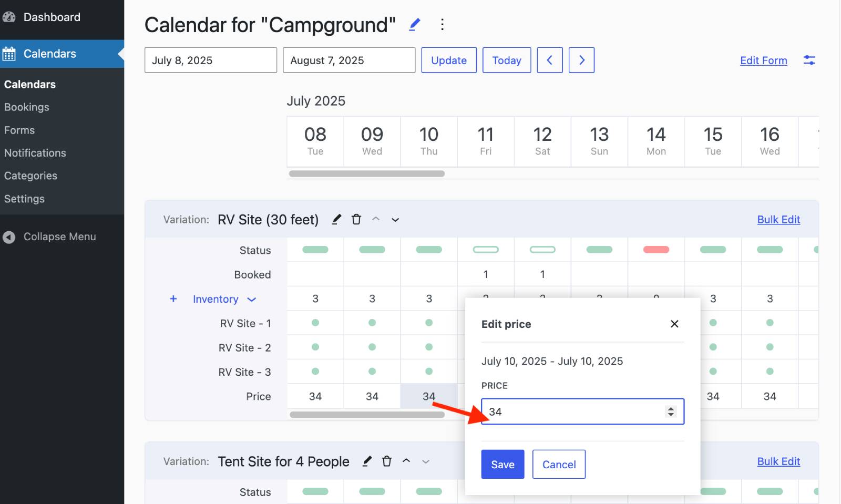The image size is (841, 504).
Task: Toggle RV Site - 2 availability on July 9
Action: coord(372,347)
